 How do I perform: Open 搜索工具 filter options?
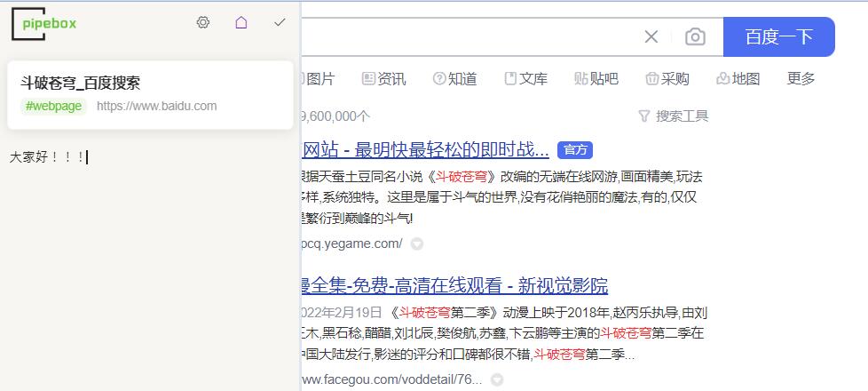coord(673,116)
